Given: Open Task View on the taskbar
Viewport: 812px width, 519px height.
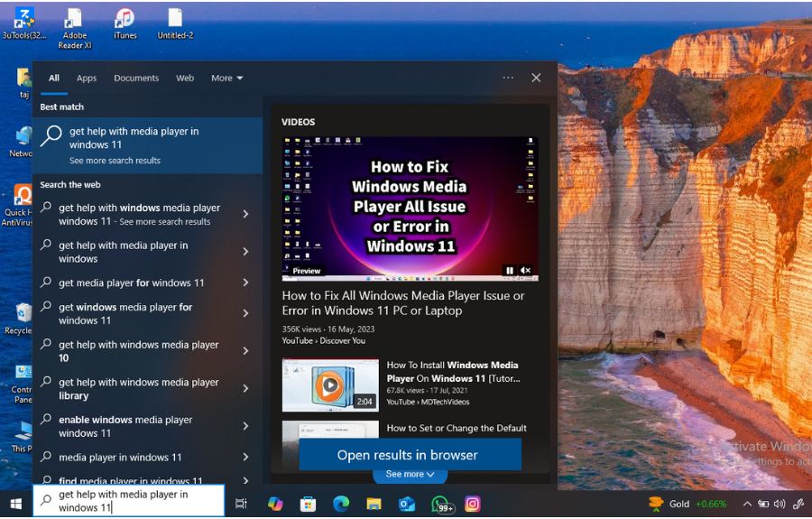Looking at the screenshot, I should 241,504.
